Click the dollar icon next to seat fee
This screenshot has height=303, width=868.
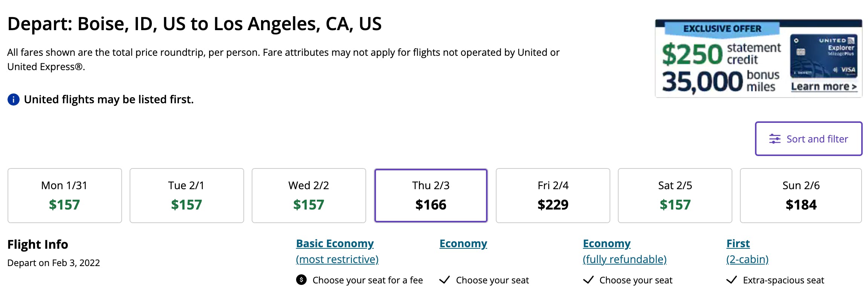[301, 280]
